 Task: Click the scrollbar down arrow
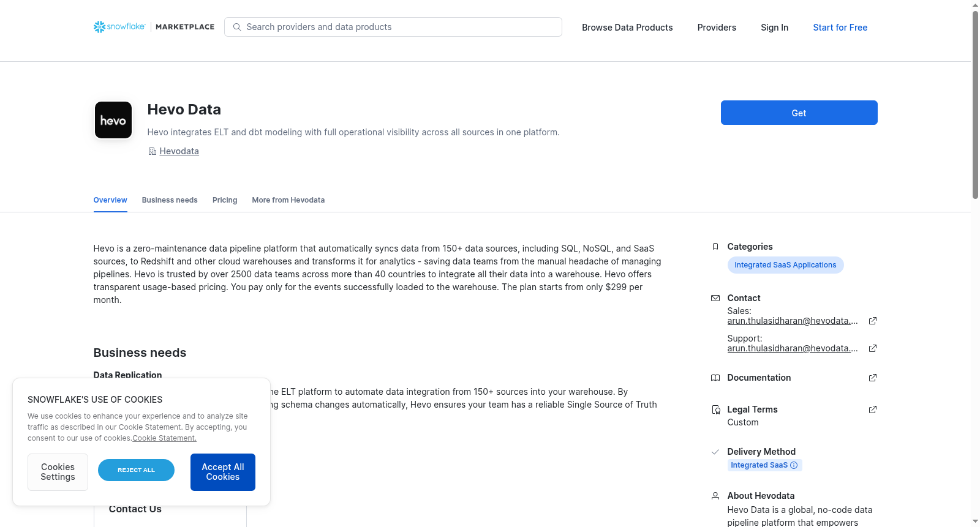pyautogui.click(x=975, y=521)
